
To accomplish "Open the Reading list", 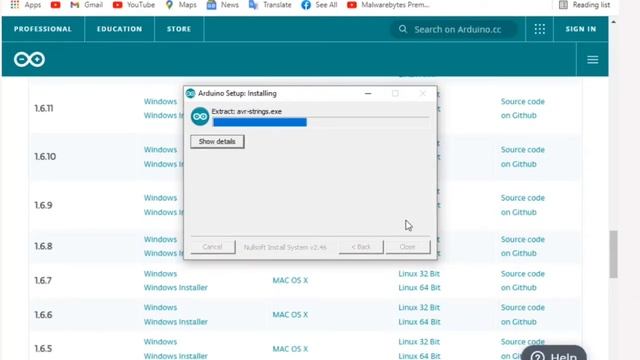I will pos(584,5).
